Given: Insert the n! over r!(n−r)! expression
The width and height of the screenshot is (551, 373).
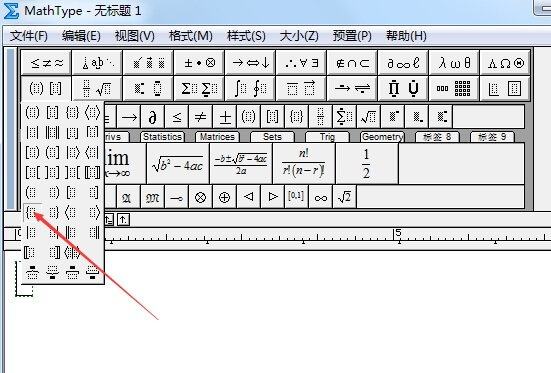Looking at the screenshot, I should coord(304,163).
